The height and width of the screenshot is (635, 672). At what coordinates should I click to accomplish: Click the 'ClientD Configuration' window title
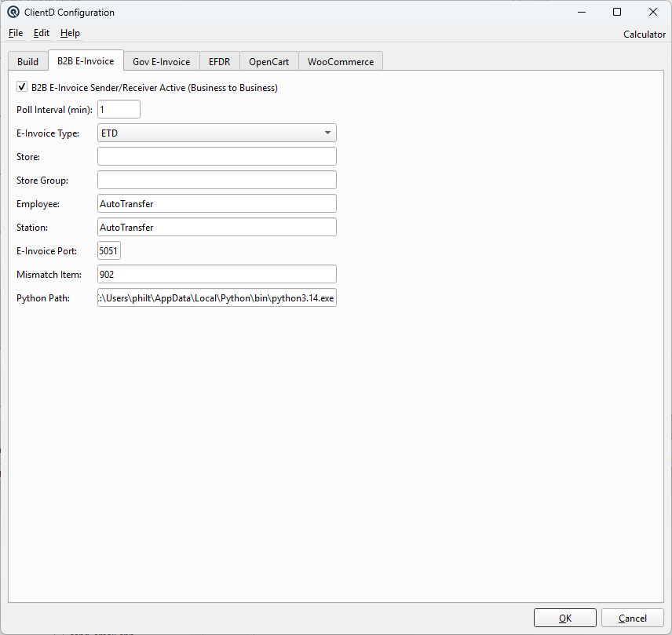(69, 13)
